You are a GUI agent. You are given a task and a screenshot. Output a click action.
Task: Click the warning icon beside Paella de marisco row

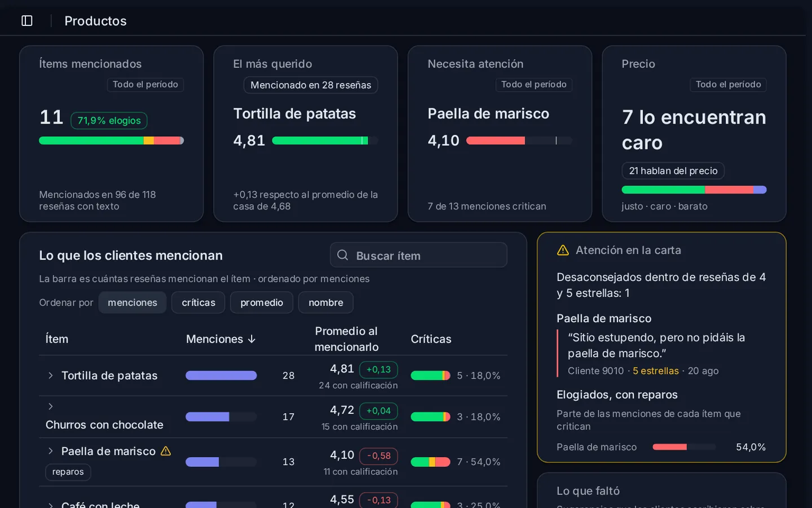166,451
